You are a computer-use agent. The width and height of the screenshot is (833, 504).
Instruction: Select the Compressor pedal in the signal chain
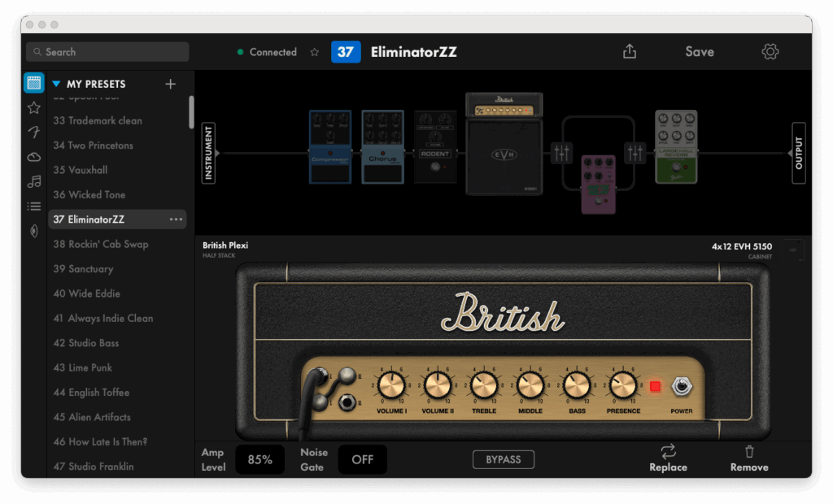(330, 147)
